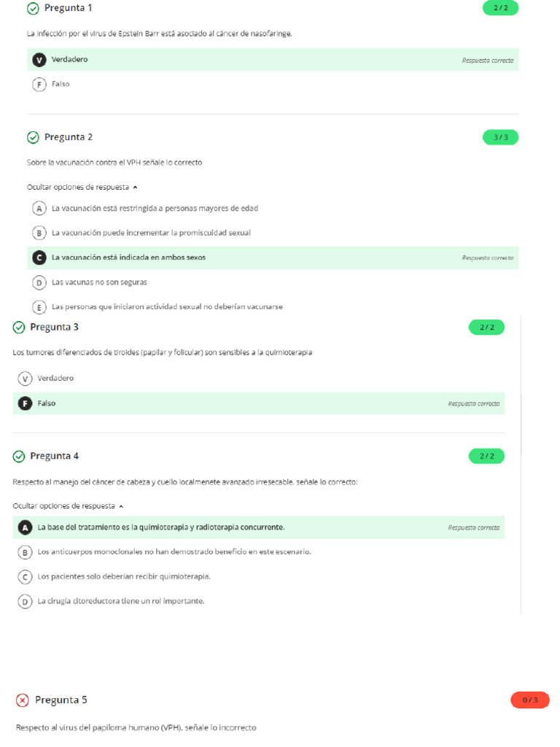Select Verdadero option in Pregunta 3
The height and width of the screenshot is (747, 560).
pos(26,378)
